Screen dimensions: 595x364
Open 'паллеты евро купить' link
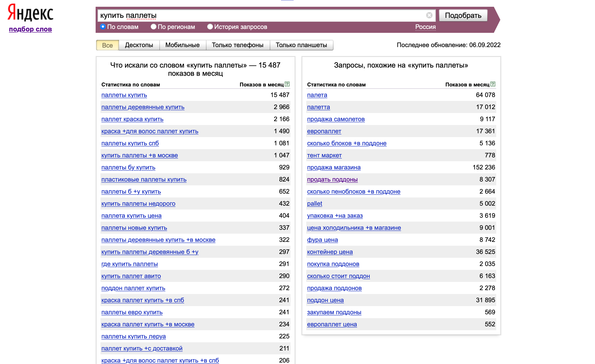[132, 312]
